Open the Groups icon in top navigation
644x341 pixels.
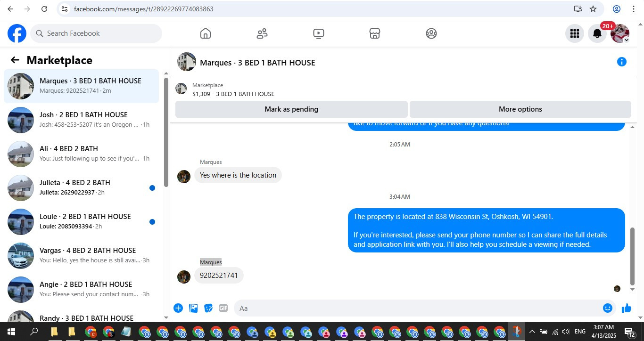click(431, 33)
